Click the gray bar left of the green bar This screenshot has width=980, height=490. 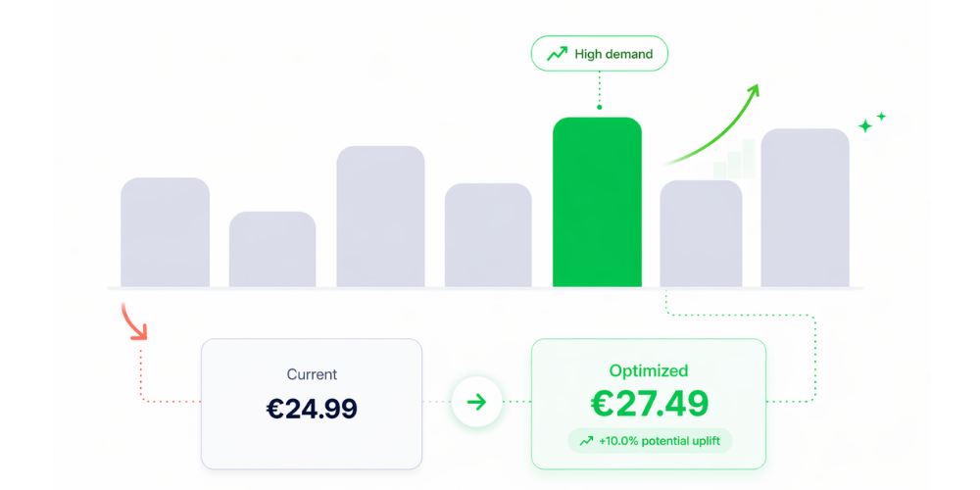pos(488,235)
